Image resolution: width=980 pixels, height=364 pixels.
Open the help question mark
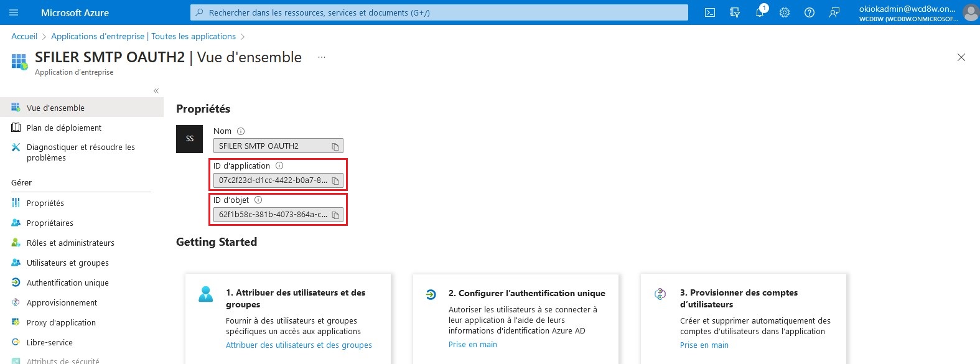coord(810,12)
